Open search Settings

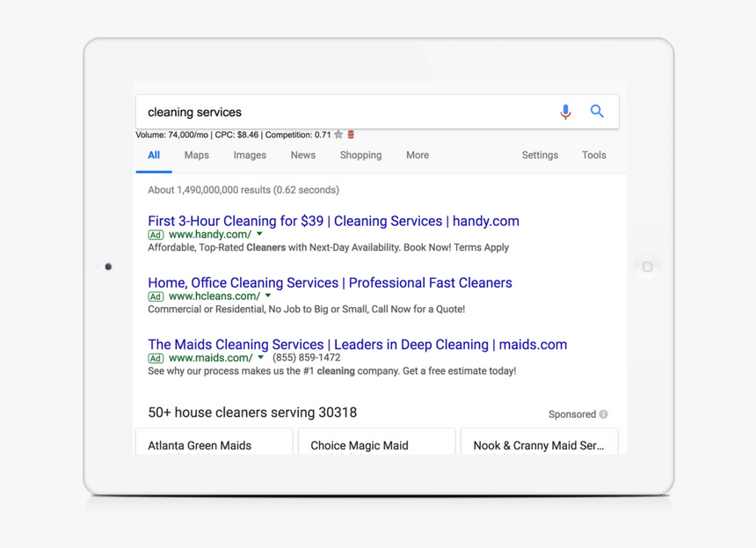pos(540,156)
